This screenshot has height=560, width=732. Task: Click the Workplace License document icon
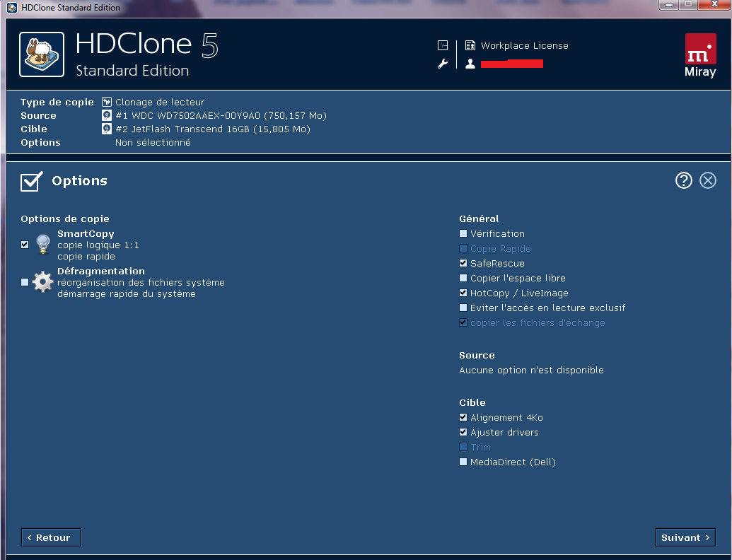470,45
